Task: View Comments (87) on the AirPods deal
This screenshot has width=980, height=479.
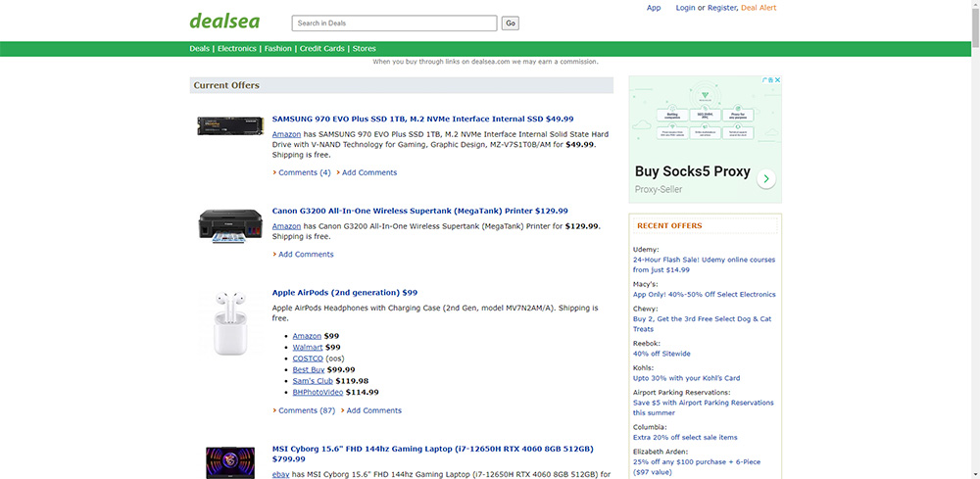Action: tap(306, 410)
